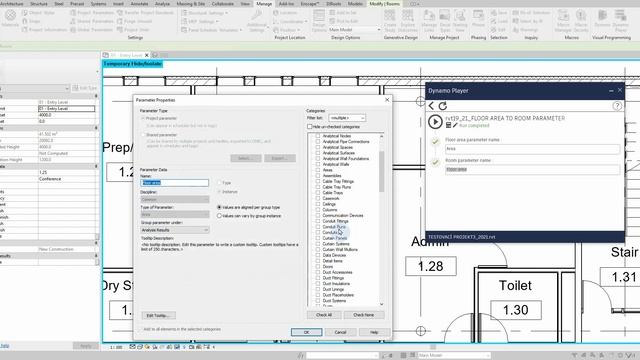Open Manage Links
Screen dimensions: 640x360
(429, 21)
